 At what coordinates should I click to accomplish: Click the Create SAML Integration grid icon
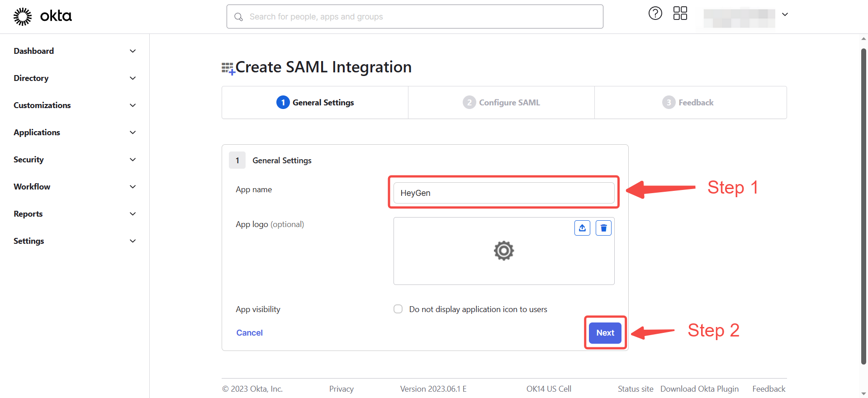pos(228,68)
